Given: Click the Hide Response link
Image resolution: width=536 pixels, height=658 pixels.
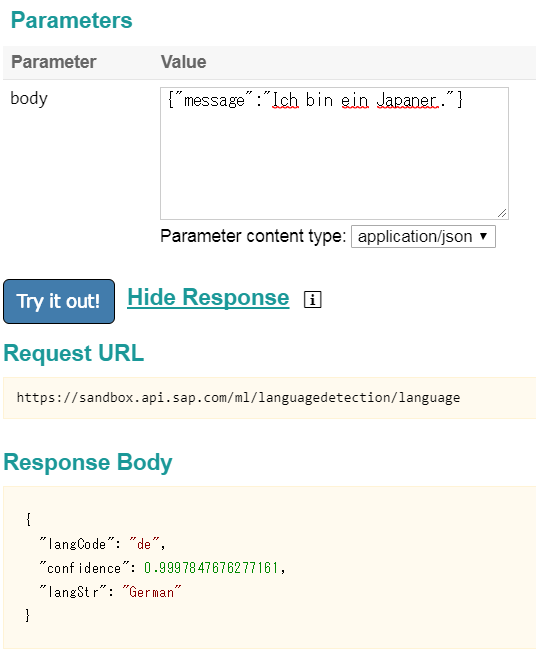Looking at the screenshot, I should point(208,298).
